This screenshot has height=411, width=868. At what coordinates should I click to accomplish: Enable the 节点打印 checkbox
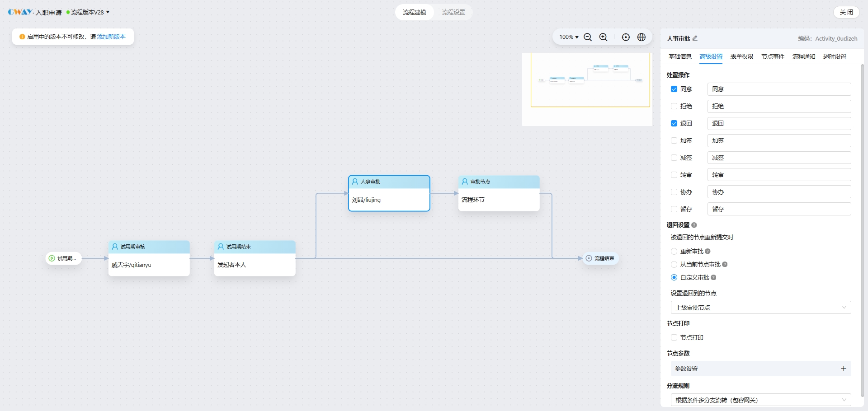(x=674, y=337)
